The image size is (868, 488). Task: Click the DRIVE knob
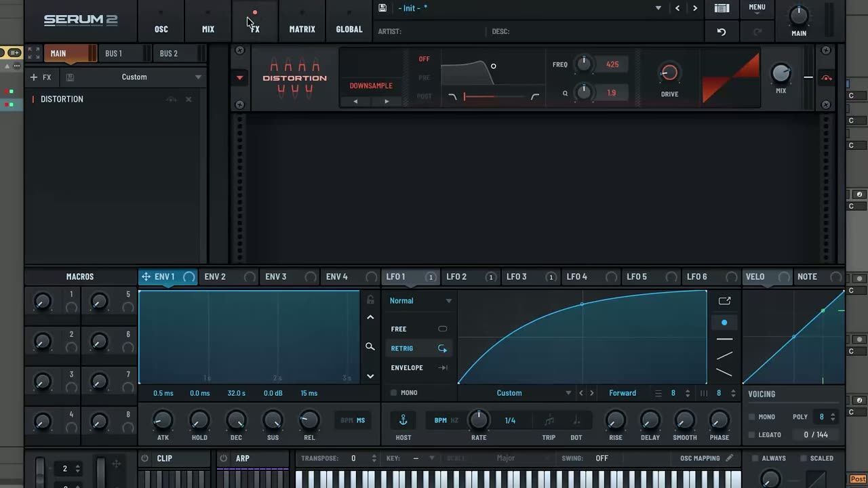pos(669,73)
